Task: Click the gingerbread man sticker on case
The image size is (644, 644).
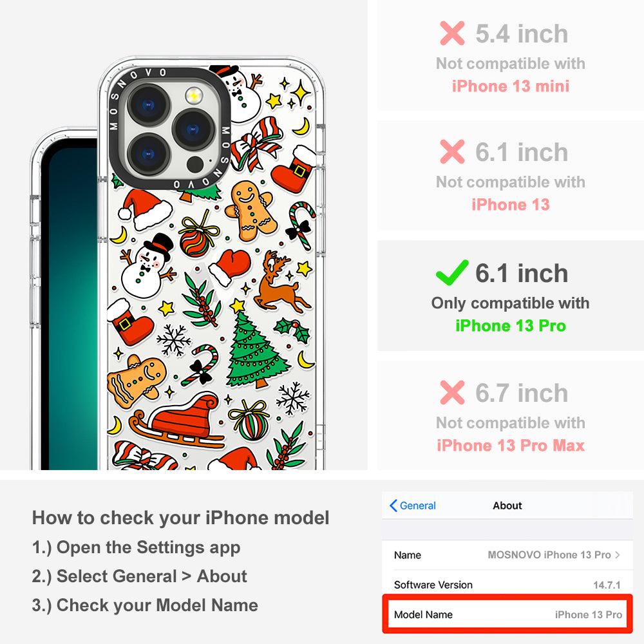Action: pos(250,210)
